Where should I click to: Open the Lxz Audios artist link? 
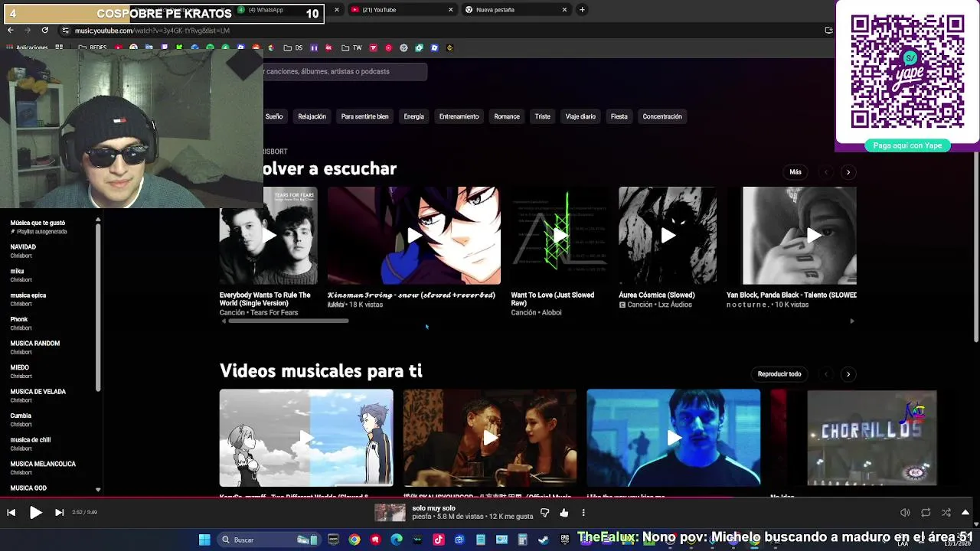coord(675,305)
